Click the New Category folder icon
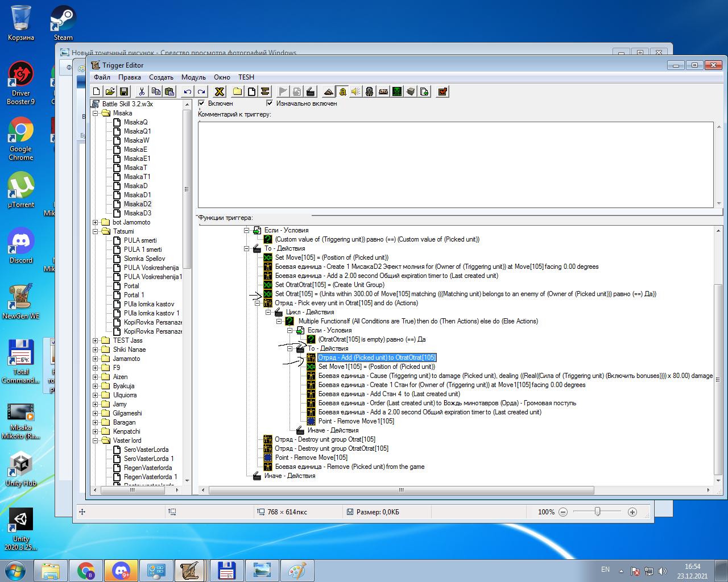The height and width of the screenshot is (582, 728). point(237,92)
